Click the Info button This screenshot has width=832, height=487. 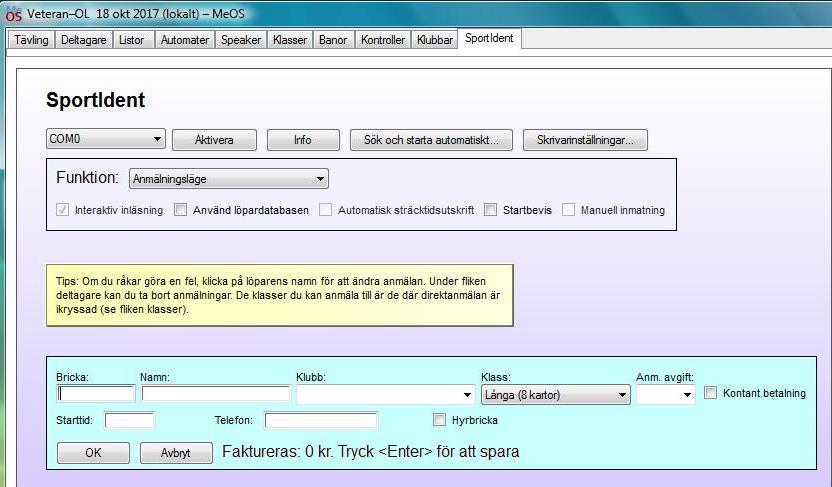pyautogui.click(x=303, y=140)
